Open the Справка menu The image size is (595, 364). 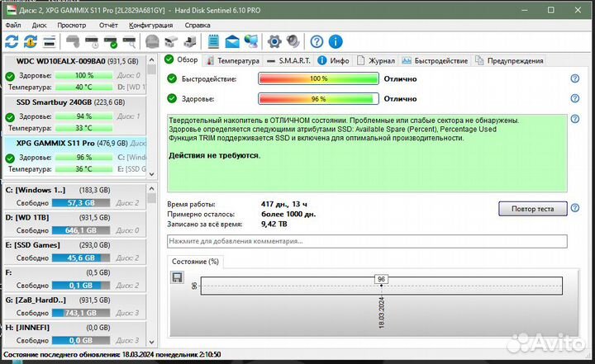click(197, 26)
